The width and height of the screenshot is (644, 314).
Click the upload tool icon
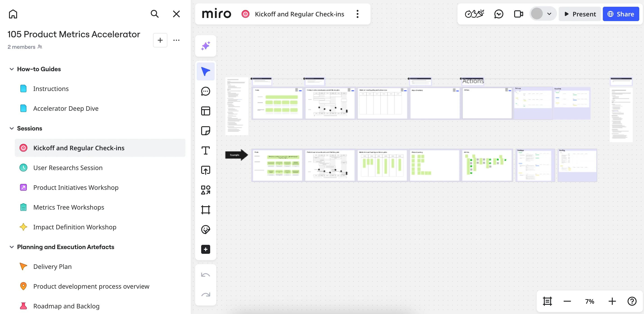click(x=205, y=170)
